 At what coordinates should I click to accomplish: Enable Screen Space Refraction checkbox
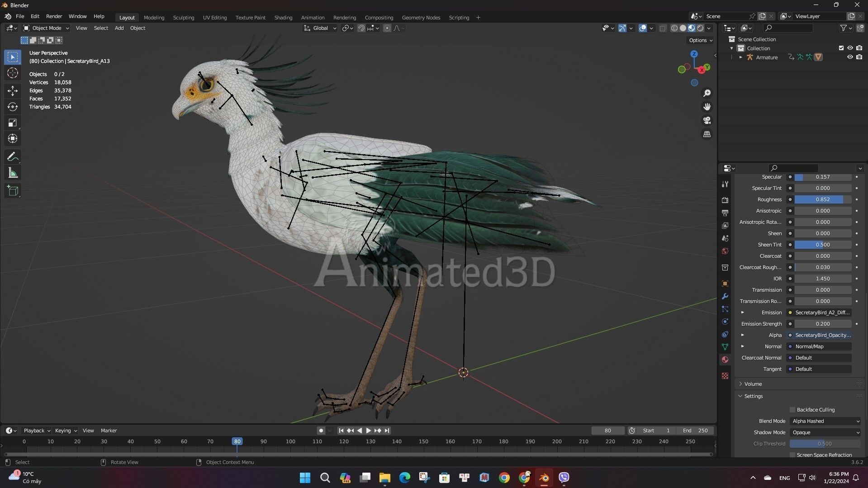coord(792,455)
